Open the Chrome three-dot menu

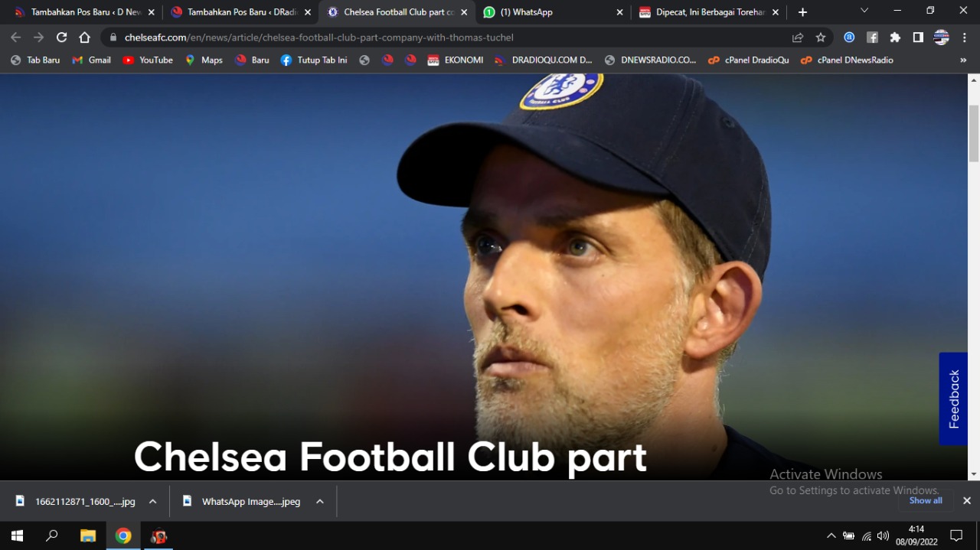point(965,37)
